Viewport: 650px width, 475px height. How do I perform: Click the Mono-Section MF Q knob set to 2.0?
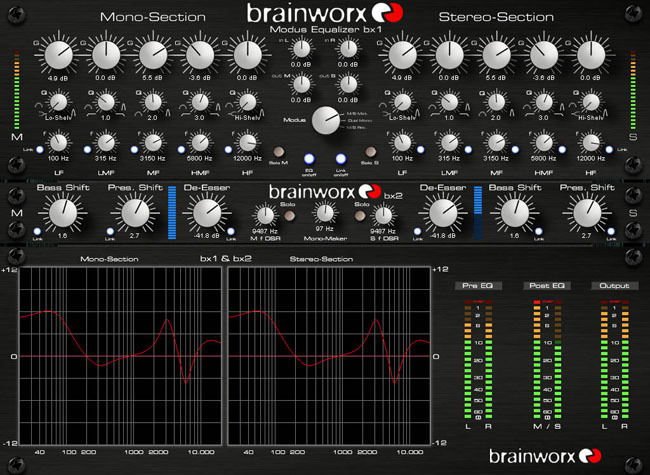coord(153,102)
